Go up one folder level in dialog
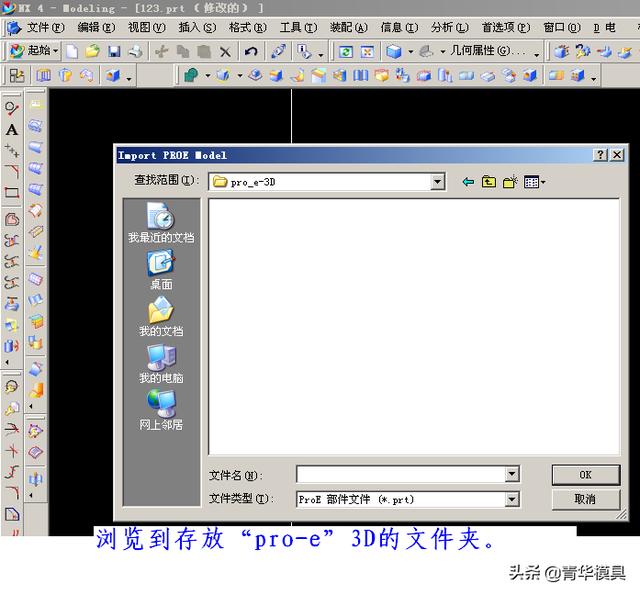The image size is (640, 595). [x=489, y=182]
